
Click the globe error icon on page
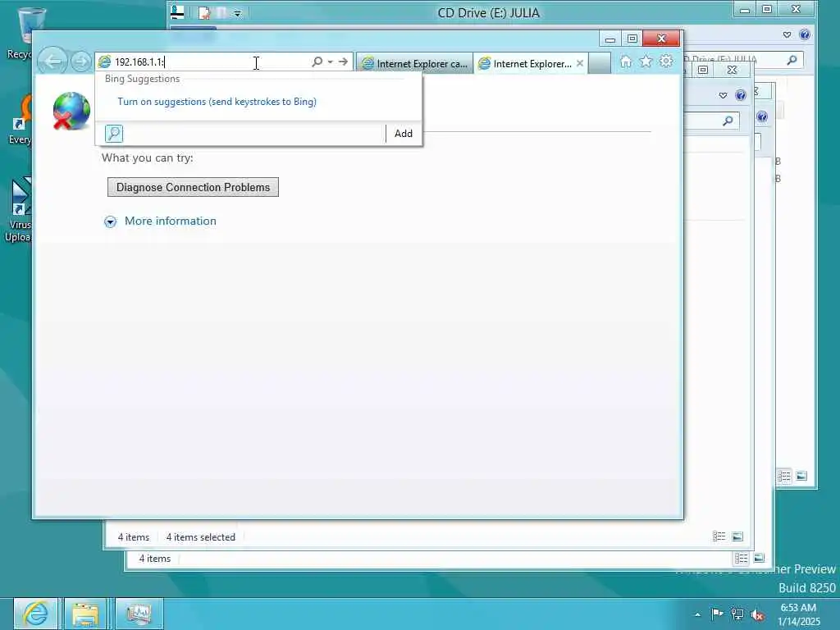71,111
